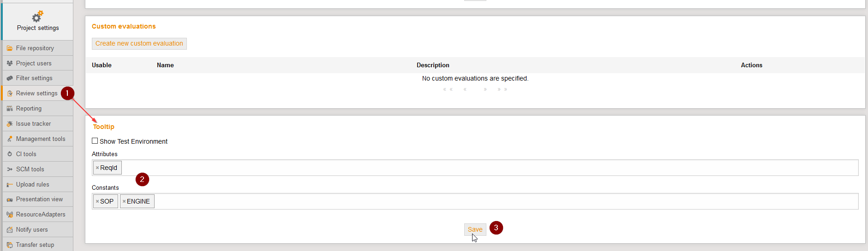This screenshot has width=868, height=251.
Task: Open CI tools settings
Action: (x=37, y=154)
